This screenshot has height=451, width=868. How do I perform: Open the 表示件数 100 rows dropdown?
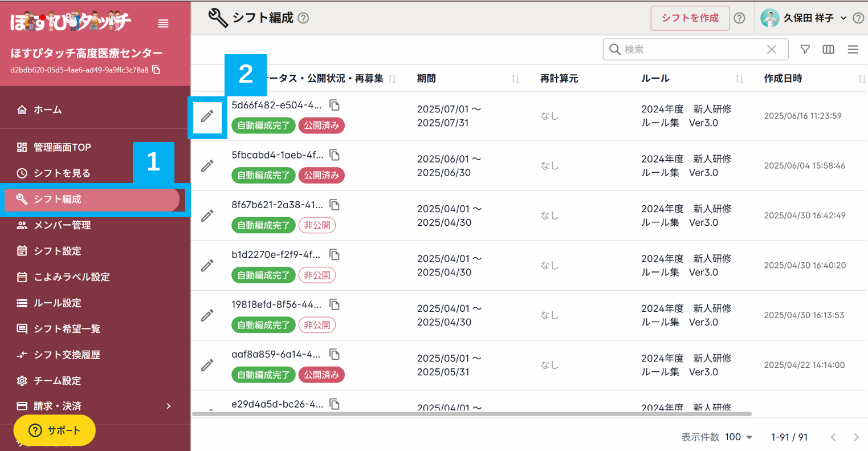(739, 437)
